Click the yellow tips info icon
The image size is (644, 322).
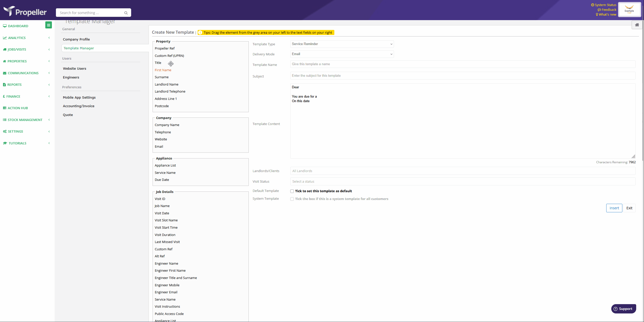pos(200,32)
